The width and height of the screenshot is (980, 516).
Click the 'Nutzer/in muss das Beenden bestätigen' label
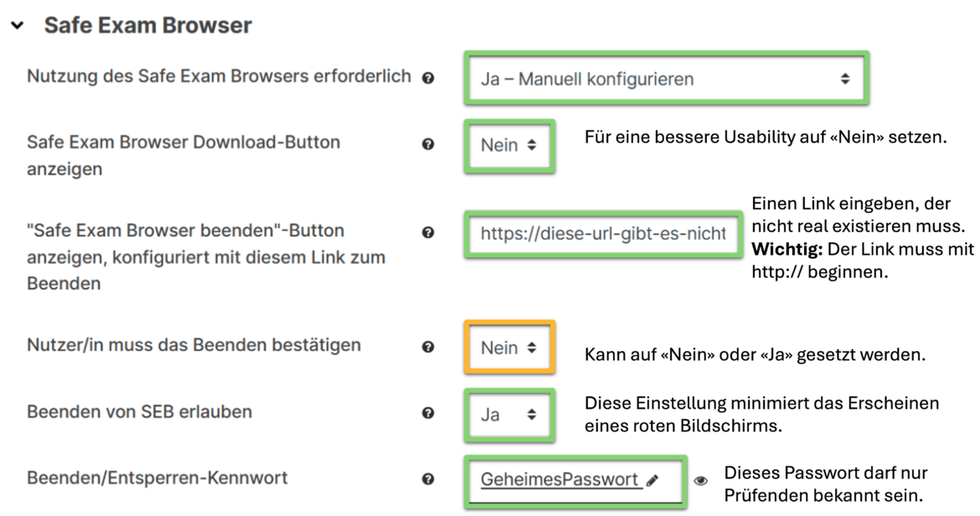pyautogui.click(x=193, y=345)
